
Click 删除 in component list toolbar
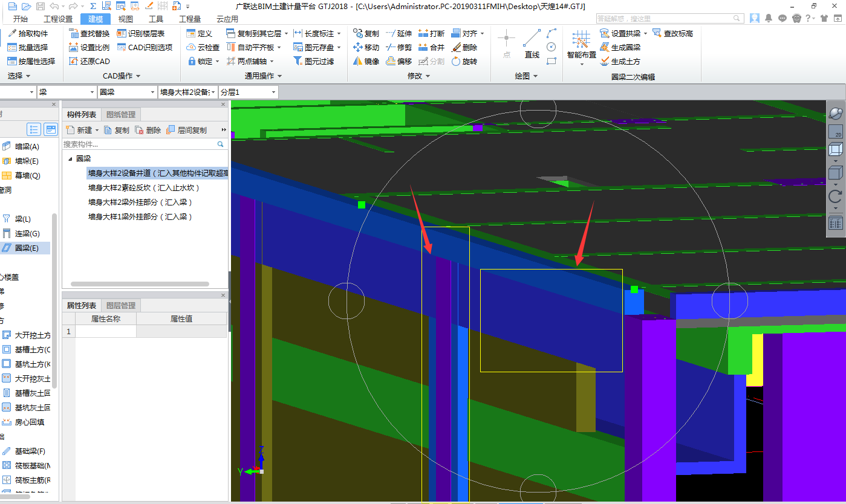[x=148, y=130]
